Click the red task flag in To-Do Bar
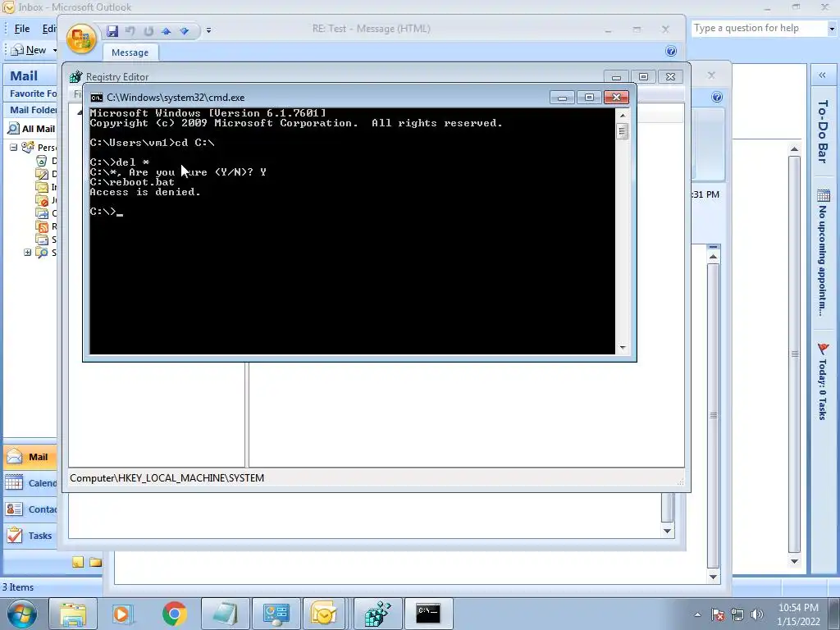 [x=824, y=349]
